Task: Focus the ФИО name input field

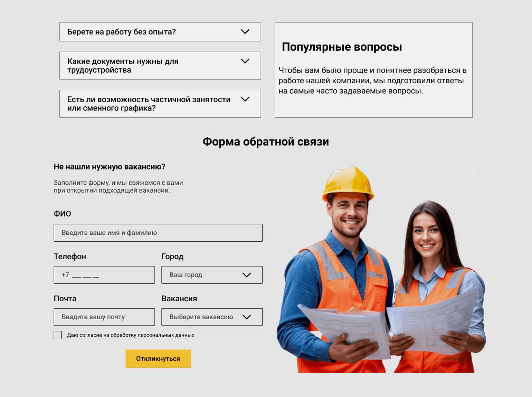Action: [x=158, y=233]
